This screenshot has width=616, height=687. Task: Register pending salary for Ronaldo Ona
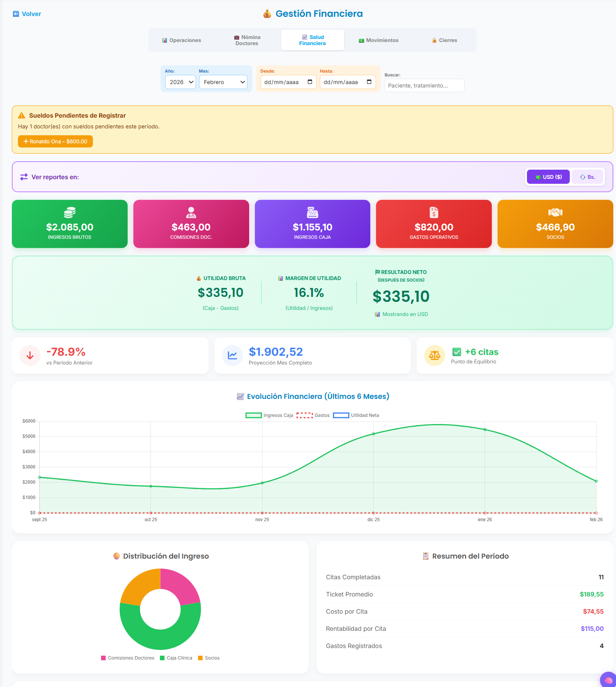pyautogui.click(x=55, y=141)
